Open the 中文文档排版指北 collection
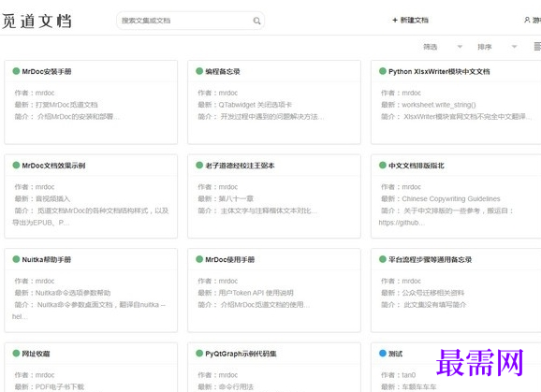This screenshot has height=392, width=541. pyautogui.click(x=417, y=166)
